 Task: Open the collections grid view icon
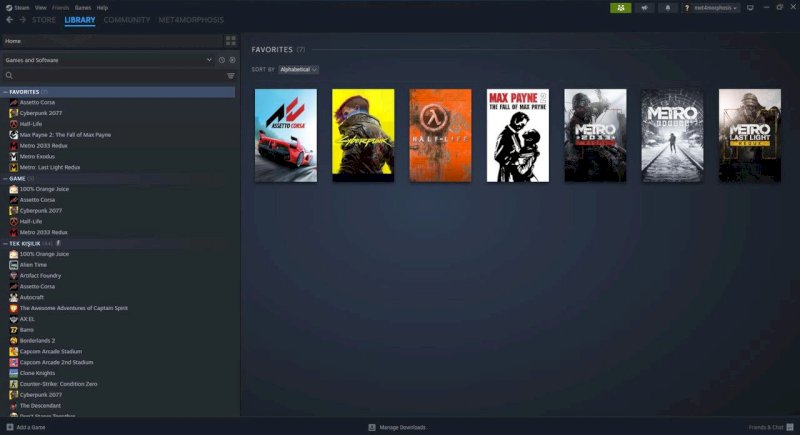231,41
